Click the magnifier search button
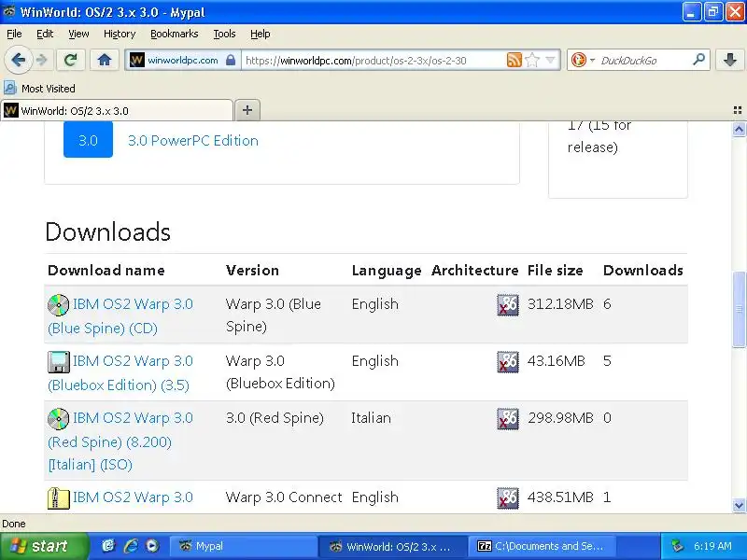Viewport: 747px width, 560px height. [698, 60]
